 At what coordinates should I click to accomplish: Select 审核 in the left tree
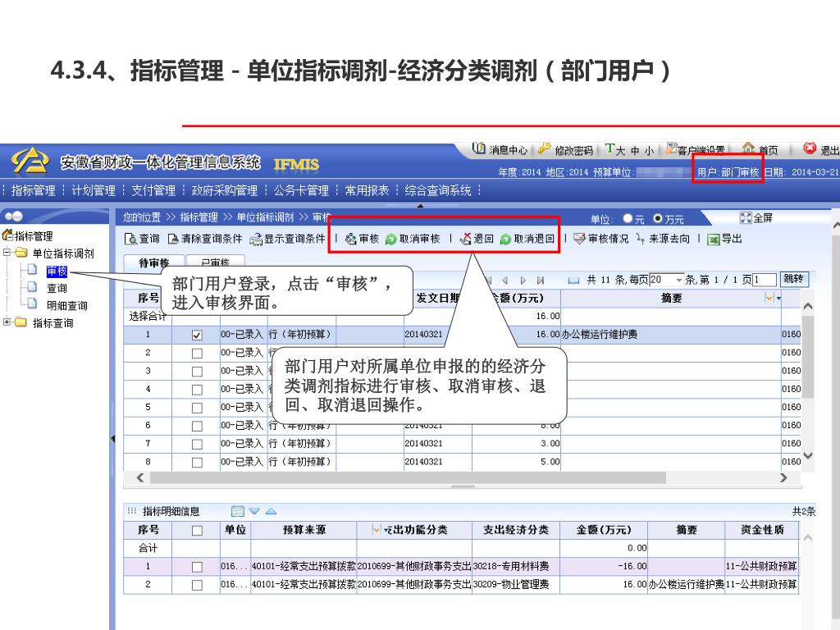coord(57,271)
